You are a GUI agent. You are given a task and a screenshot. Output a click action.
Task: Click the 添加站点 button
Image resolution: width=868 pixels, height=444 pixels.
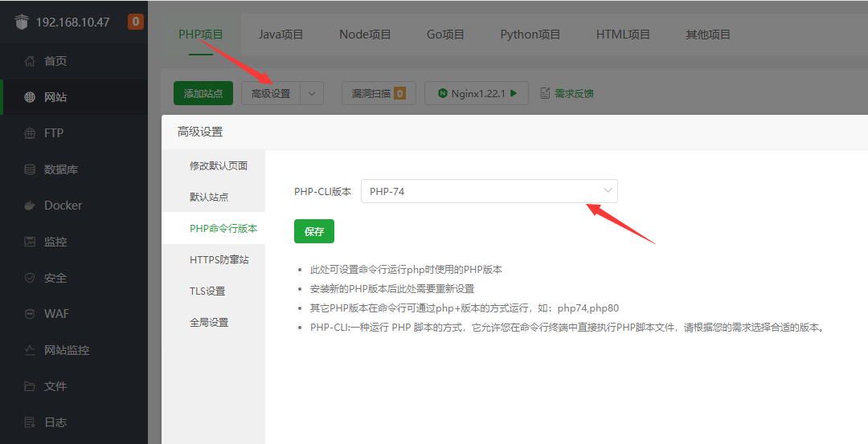pos(203,93)
